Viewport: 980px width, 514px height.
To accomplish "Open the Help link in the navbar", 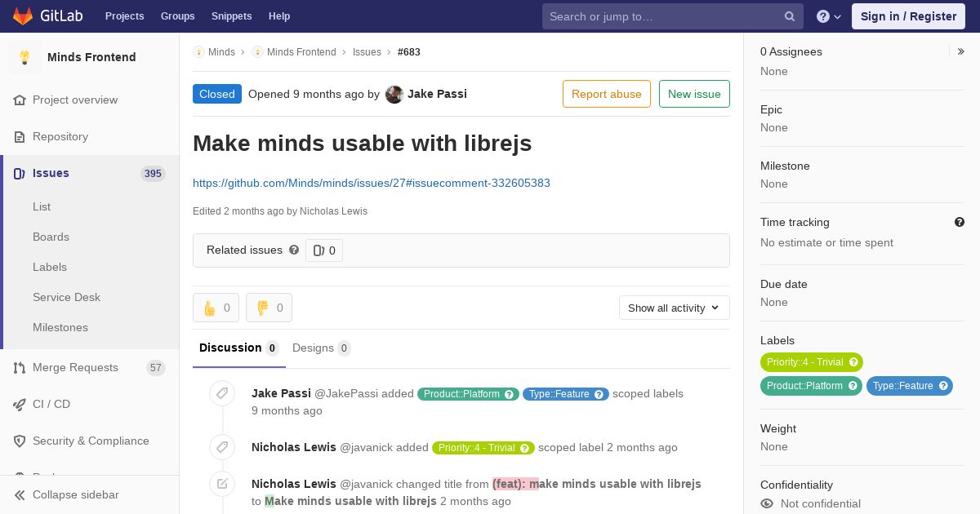I will pos(279,16).
